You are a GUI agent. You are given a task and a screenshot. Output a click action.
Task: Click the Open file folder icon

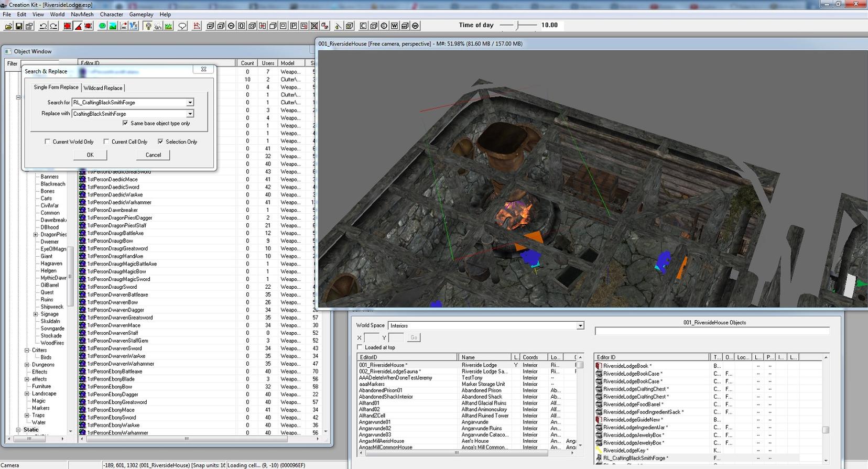coord(7,26)
